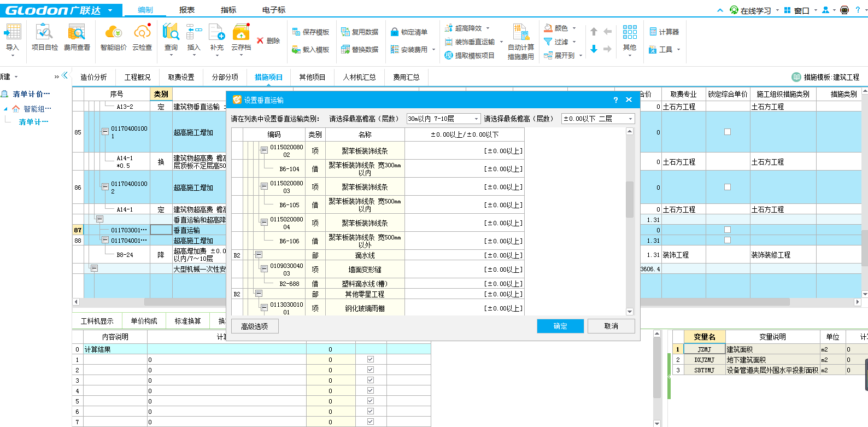
Task: Click 锁定清单 lock list
Action: pos(409,32)
